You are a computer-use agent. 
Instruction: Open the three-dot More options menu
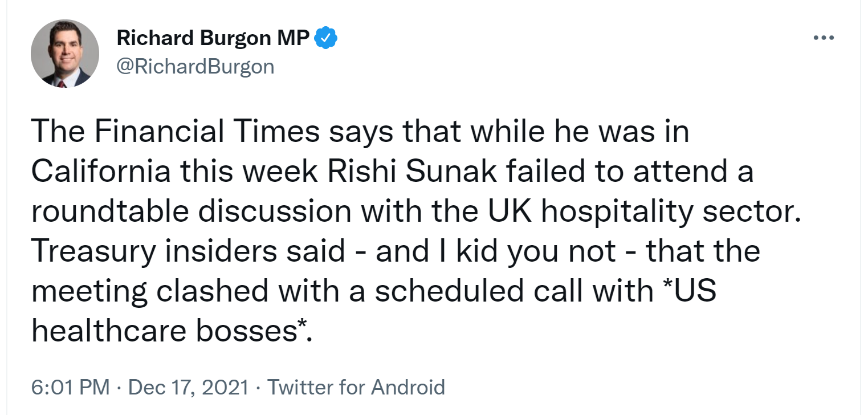(x=824, y=38)
